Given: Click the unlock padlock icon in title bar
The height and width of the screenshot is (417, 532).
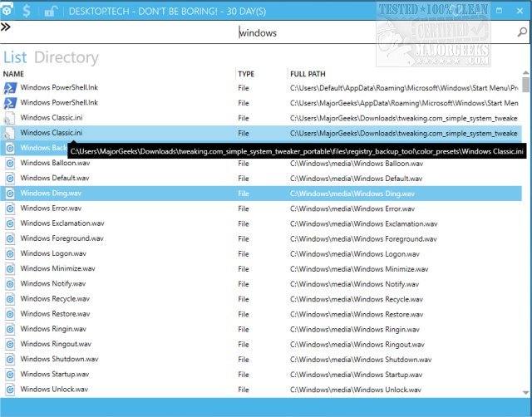Looking at the screenshot, I should click(50, 12).
